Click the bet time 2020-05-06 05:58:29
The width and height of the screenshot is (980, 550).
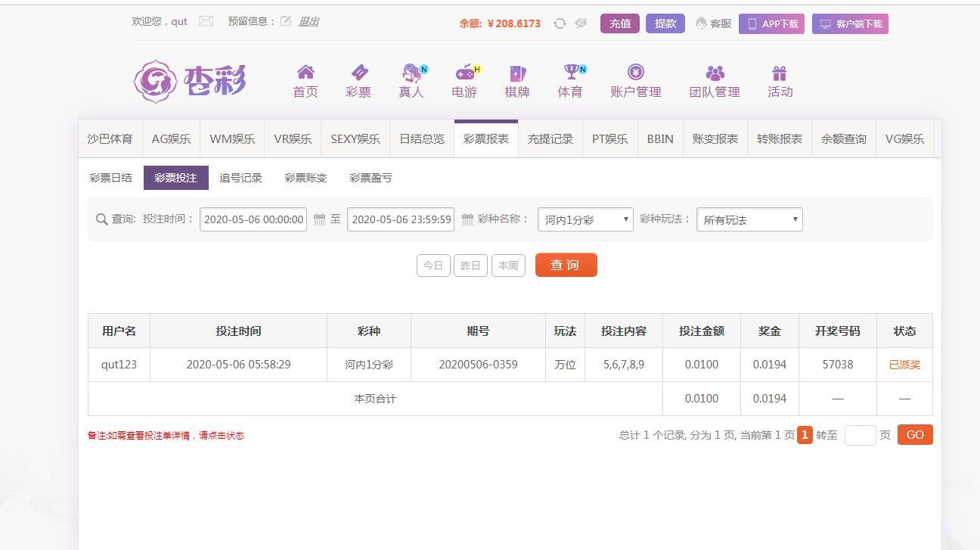pyautogui.click(x=238, y=365)
